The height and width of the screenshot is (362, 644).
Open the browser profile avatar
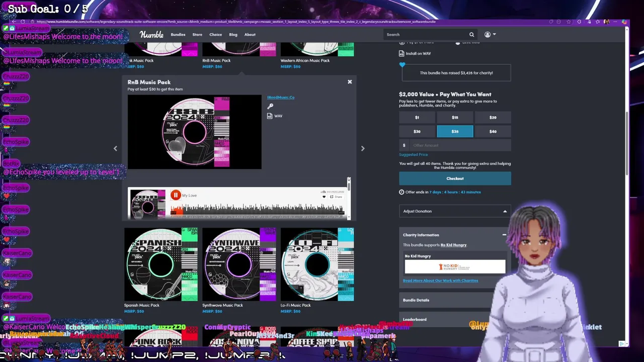tap(606, 22)
